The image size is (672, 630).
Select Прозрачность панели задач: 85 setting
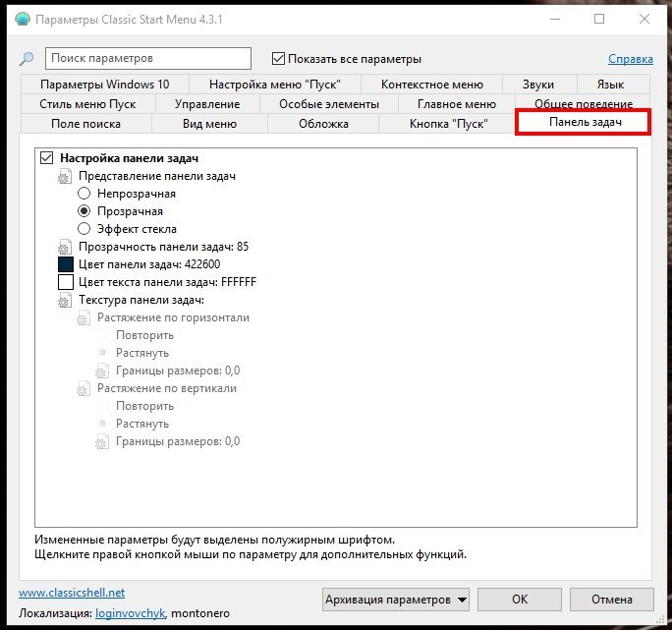(163, 247)
